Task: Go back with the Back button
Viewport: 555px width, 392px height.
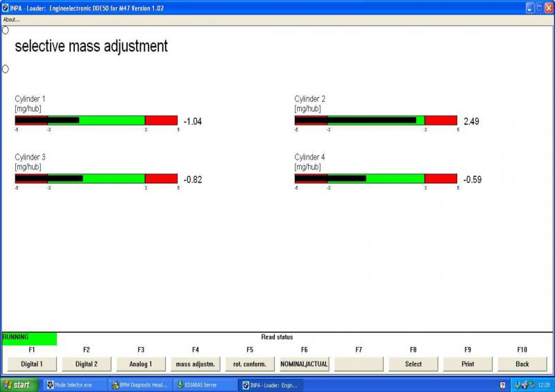Action: click(x=522, y=364)
